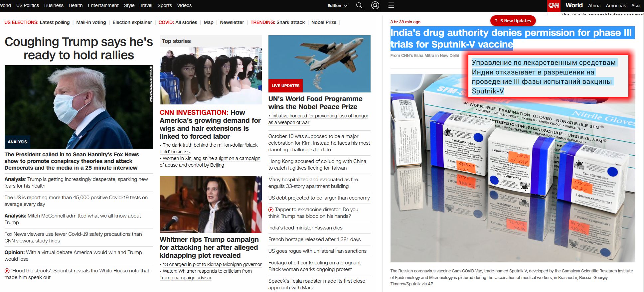
Task: Open the Mail-in voting link
Action: pyautogui.click(x=91, y=22)
